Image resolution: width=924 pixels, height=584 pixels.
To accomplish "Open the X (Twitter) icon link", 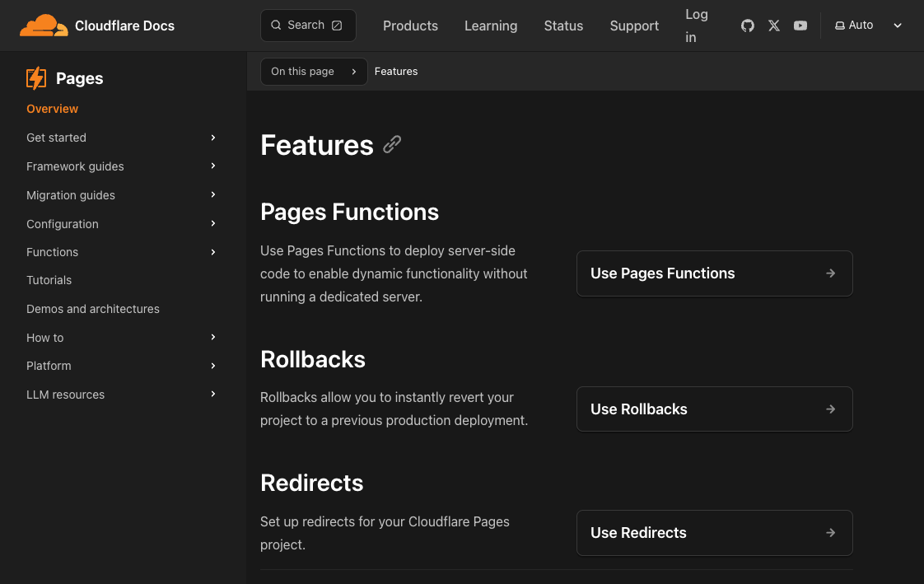I will click(774, 26).
